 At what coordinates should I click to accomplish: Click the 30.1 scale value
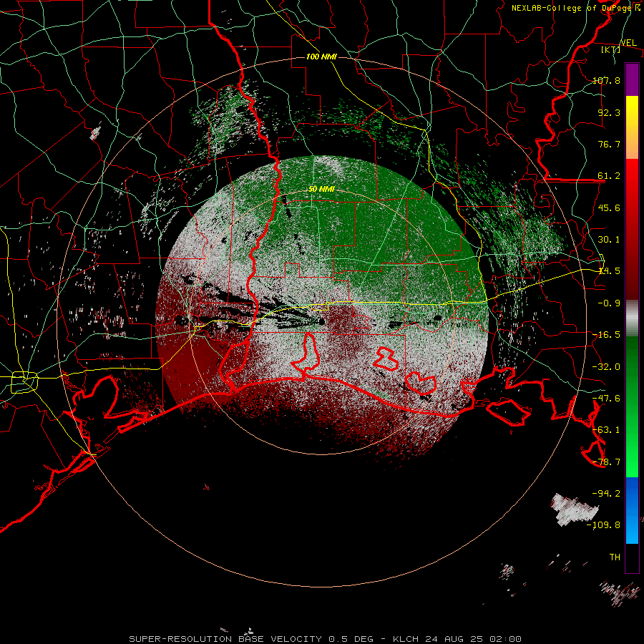(x=609, y=240)
